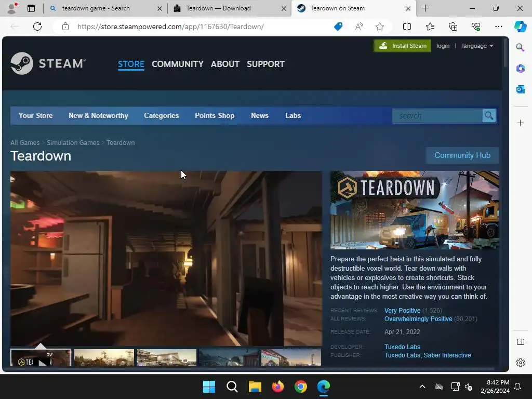Close the Teardown on Steam tab
The height and width of the screenshot is (399, 532).
(x=408, y=8)
